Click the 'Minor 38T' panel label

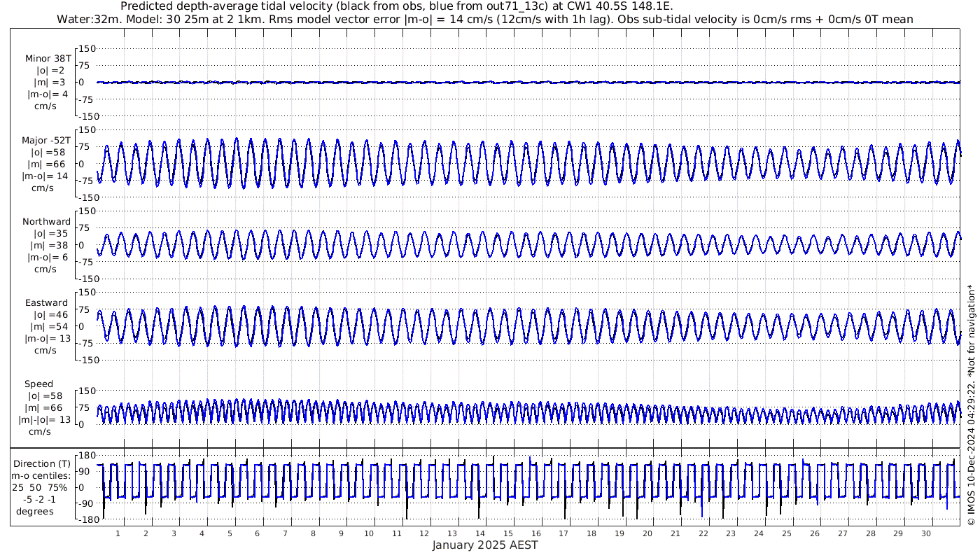click(x=48, y=59)
